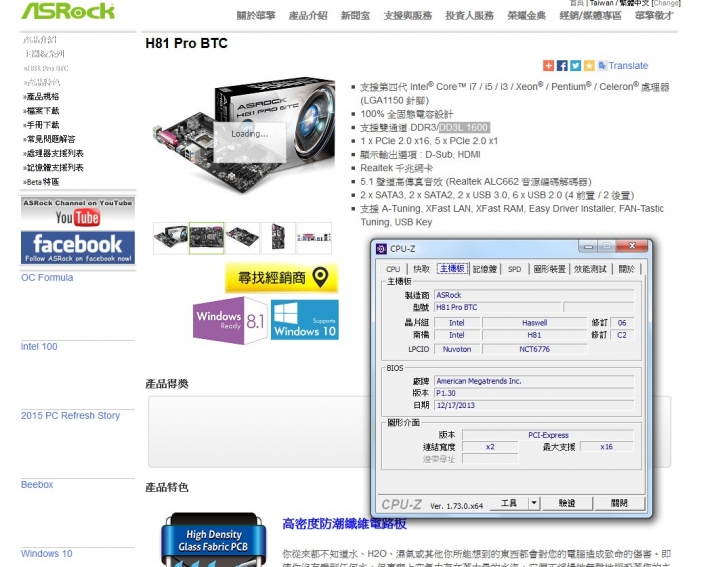Click the Windows 8.1 Ready badge
This screenshot has width=720, height=567.
[231, 320]
